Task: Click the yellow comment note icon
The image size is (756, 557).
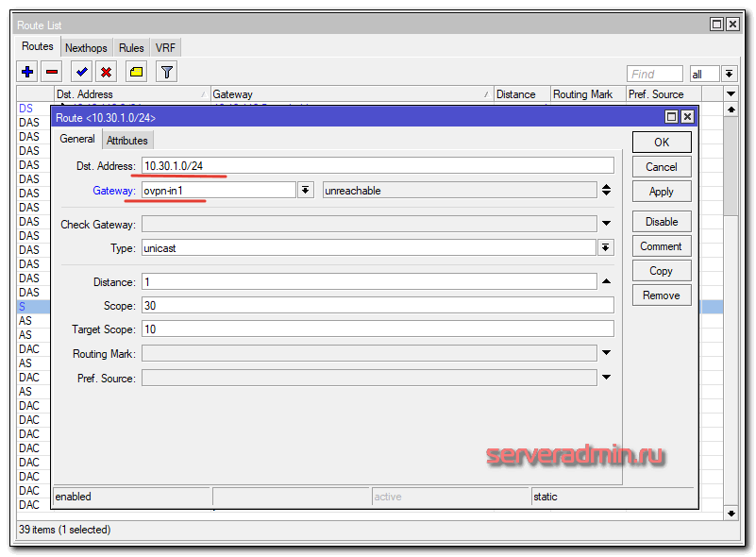Action: (x=137, y=73)
